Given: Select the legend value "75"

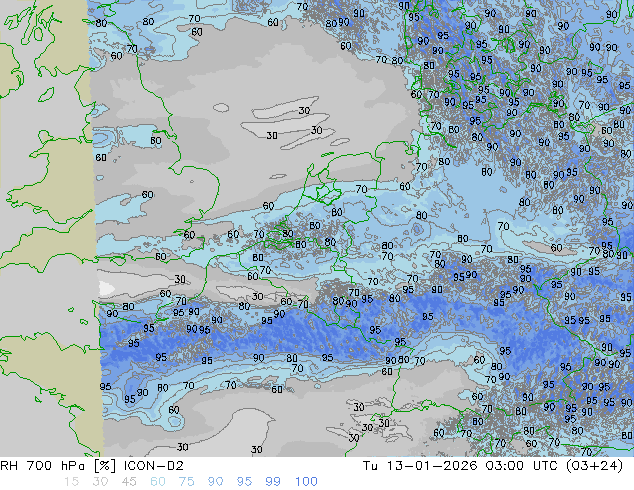Looking at the screenshot, I should (186, 482).
